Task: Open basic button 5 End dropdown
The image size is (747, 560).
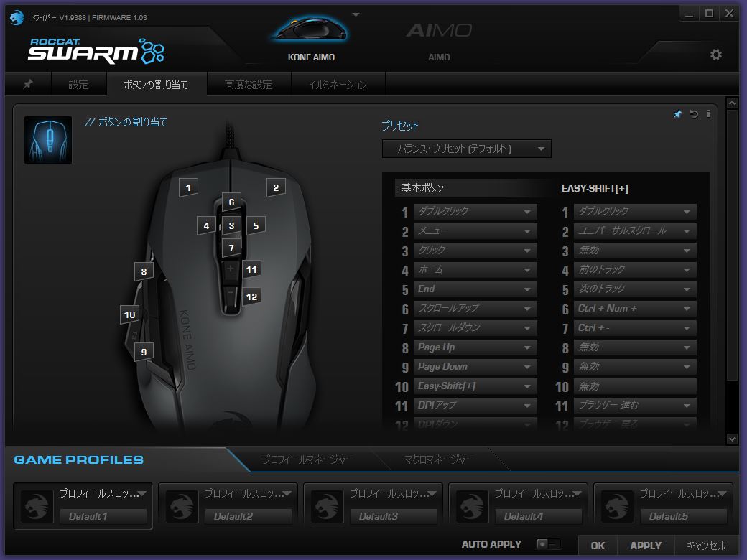Action: click(x=475, y=289)
